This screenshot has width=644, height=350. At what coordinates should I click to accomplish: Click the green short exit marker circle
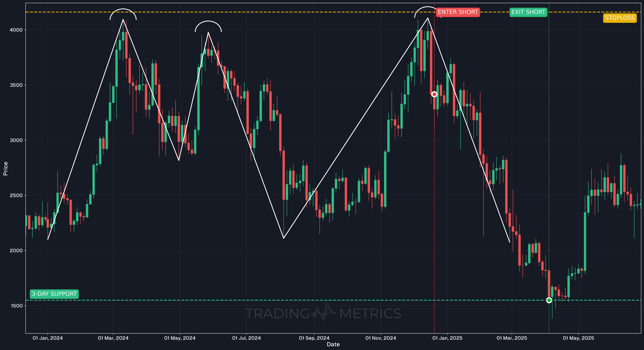(x=549, y=300)
